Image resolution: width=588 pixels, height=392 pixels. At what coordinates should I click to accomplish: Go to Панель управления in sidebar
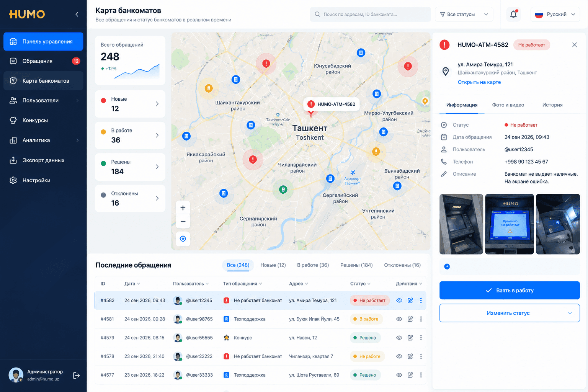43,41
